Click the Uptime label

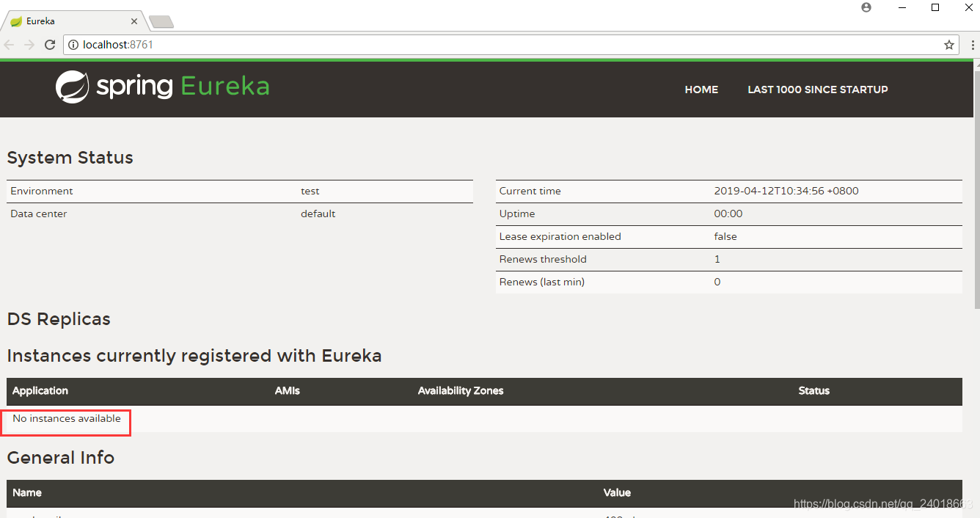517,214
